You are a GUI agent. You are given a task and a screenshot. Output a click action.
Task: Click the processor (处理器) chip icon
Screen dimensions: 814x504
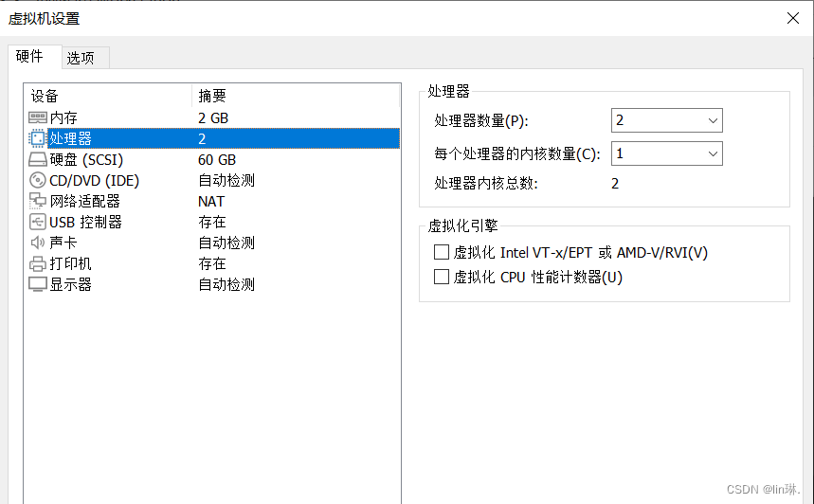37,138
